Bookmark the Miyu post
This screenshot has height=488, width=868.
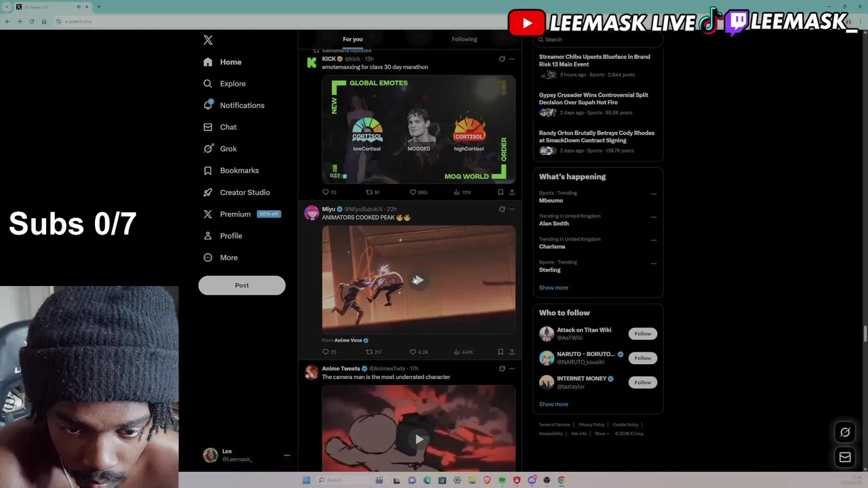(x=500, y=352)
